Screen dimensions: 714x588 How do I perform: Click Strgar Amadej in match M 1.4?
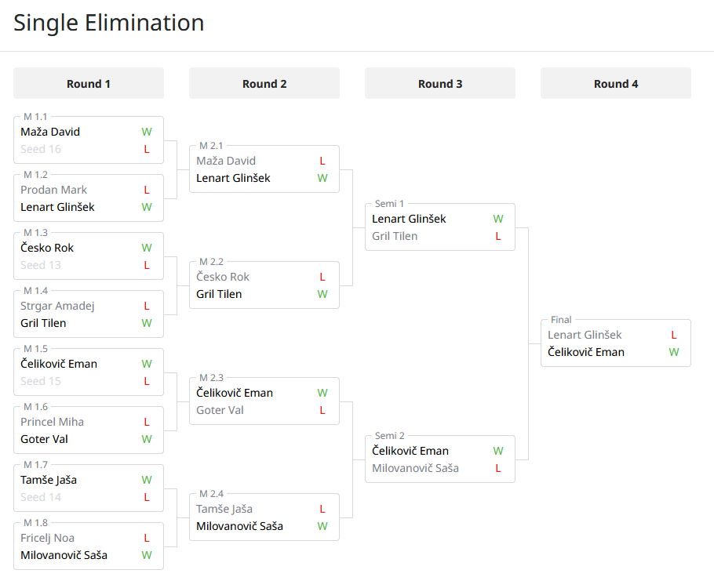click(x=57, y=306)
